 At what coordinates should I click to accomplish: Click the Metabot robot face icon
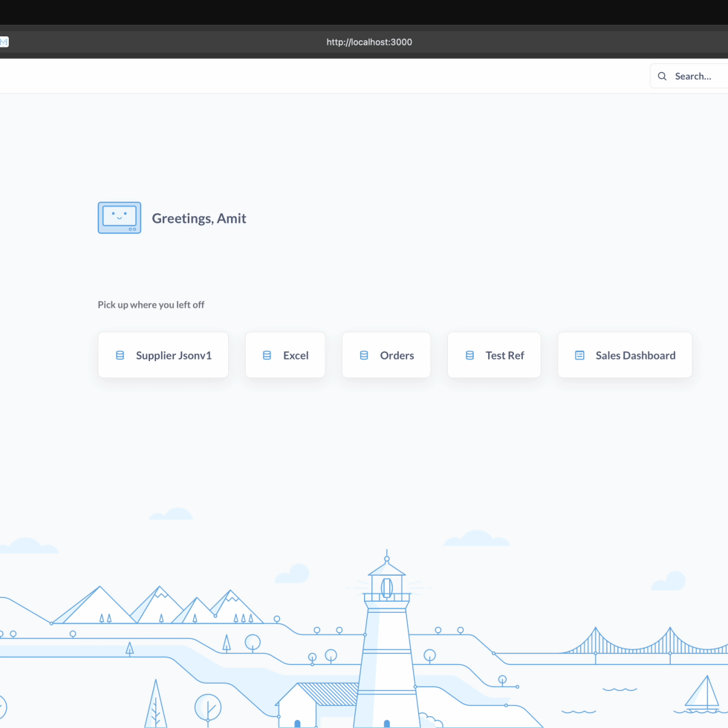click(119, 218)
